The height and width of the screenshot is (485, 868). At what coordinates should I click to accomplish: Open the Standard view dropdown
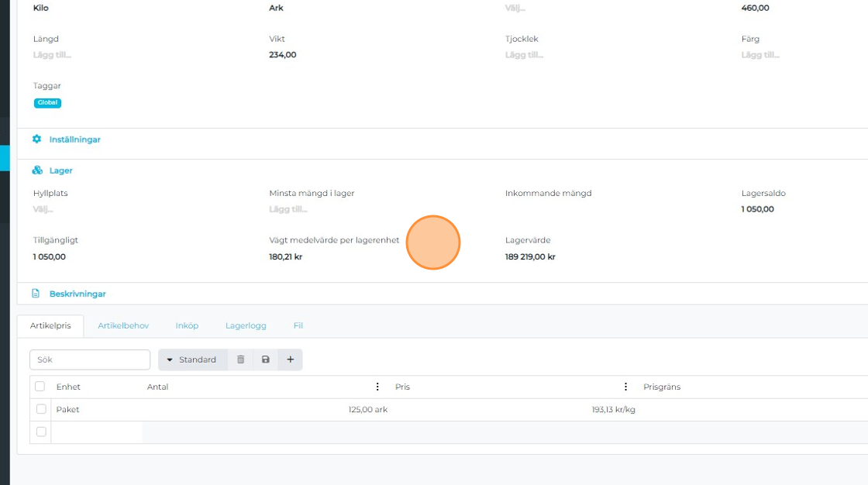tap(192, 359)
